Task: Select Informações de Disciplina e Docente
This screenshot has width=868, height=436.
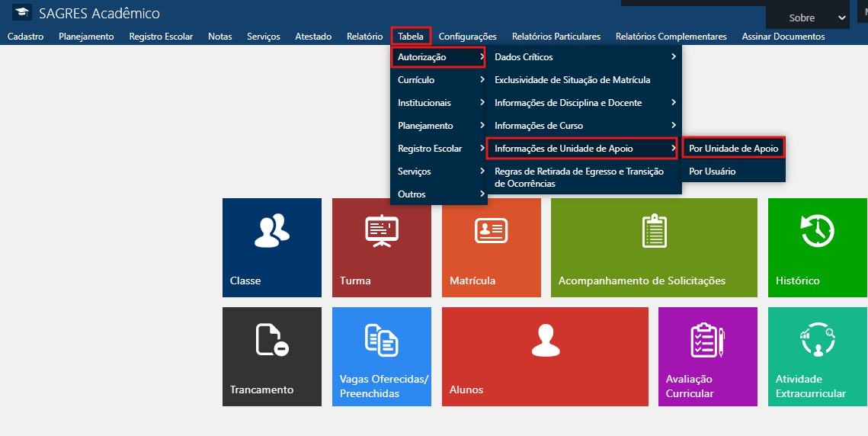Action: tap(584, 102)
